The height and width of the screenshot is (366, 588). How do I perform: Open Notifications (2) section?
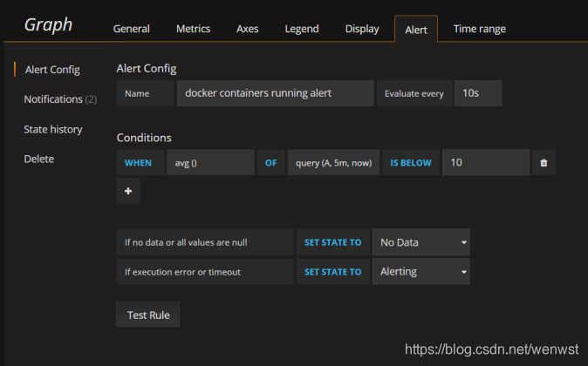click(60, 99)
